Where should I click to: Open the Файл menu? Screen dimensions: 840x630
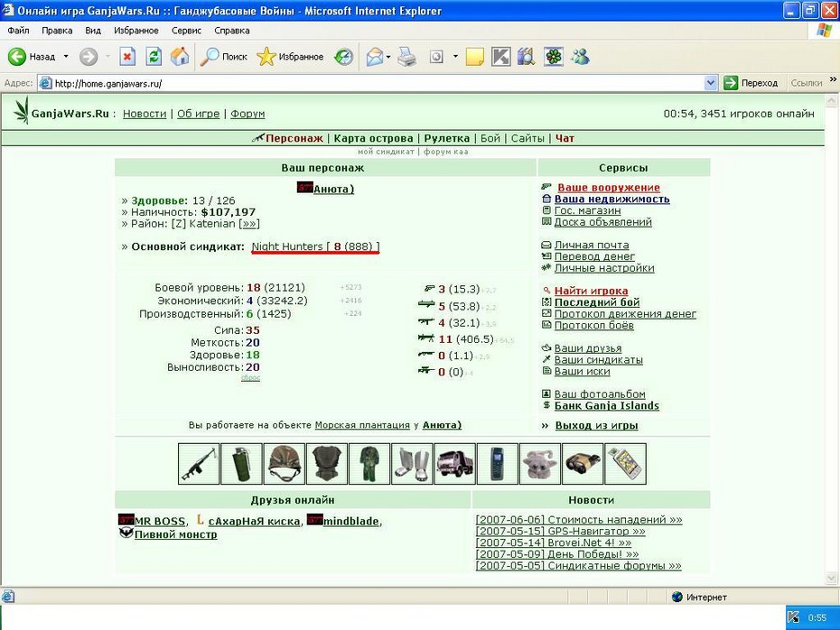[18, 31]
